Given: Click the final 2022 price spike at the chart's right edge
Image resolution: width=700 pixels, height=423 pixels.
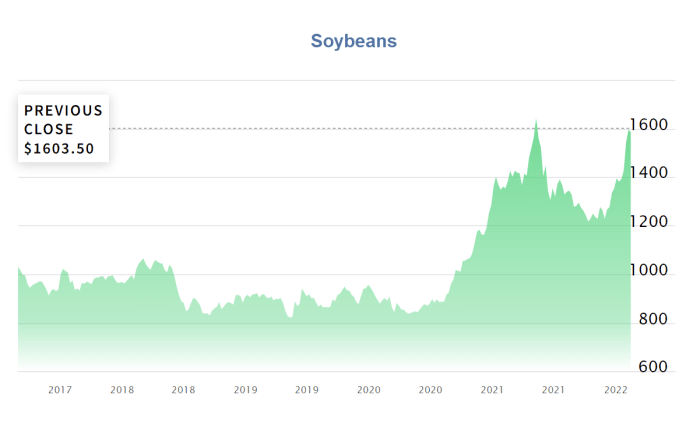Looking at the screenshot, I should [x=629, y=135].
